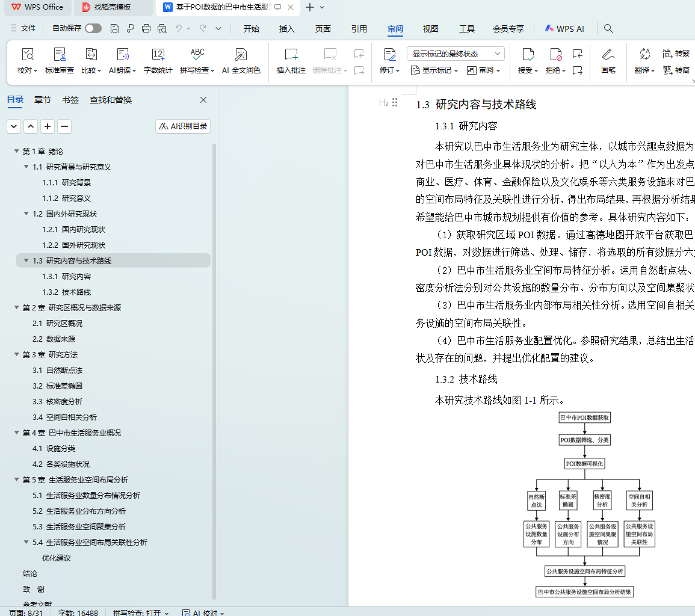This screenshot has height=616, width=695.
Task: Toggle the 自动保存 autosave switch
Action: (x=93, y=28)
